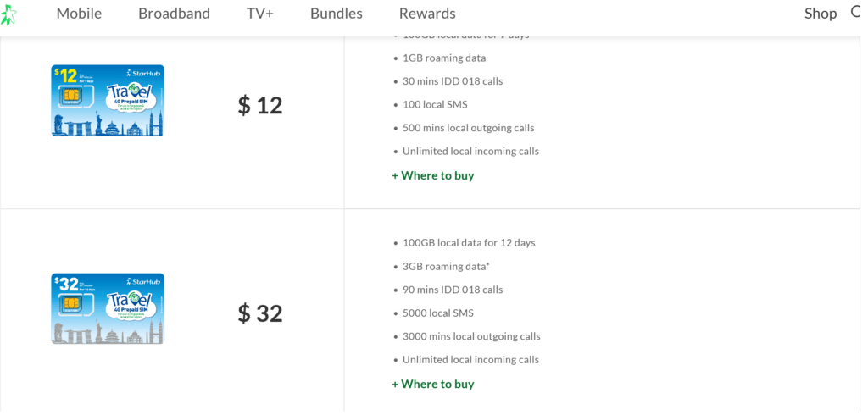Click the $ 12 price heading
The image size is (868, 415).
259,105
